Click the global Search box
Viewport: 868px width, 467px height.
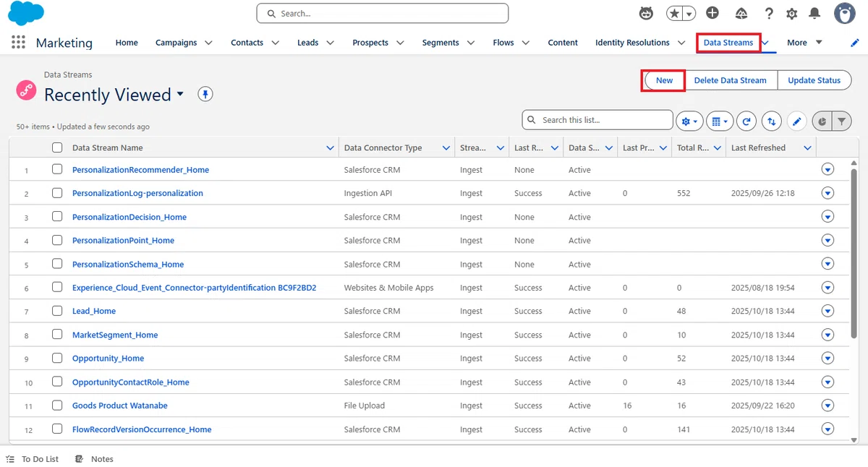click(x=383, y=13)
